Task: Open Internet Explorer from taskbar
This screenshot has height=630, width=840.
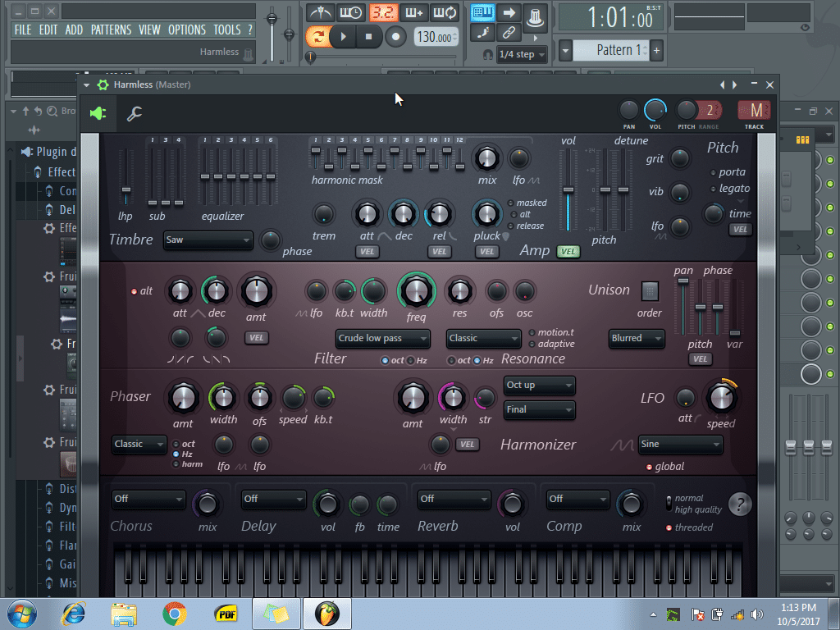Action: point(74,614)
